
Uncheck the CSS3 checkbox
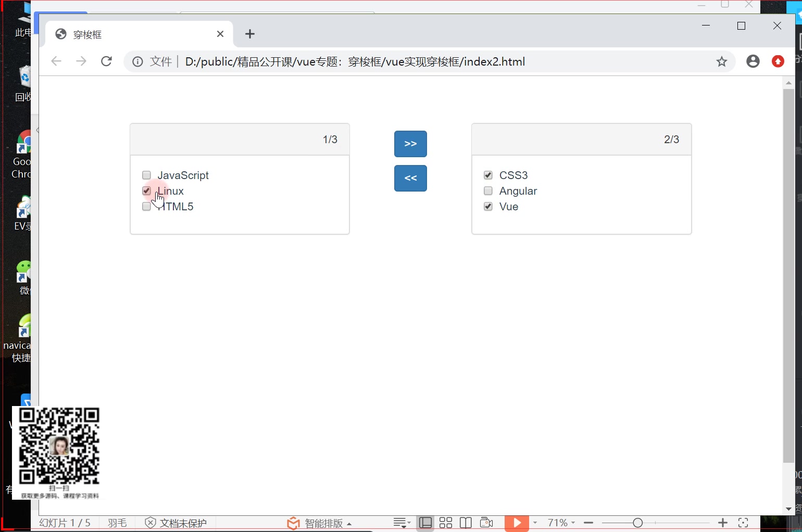[x=488, y=175]
